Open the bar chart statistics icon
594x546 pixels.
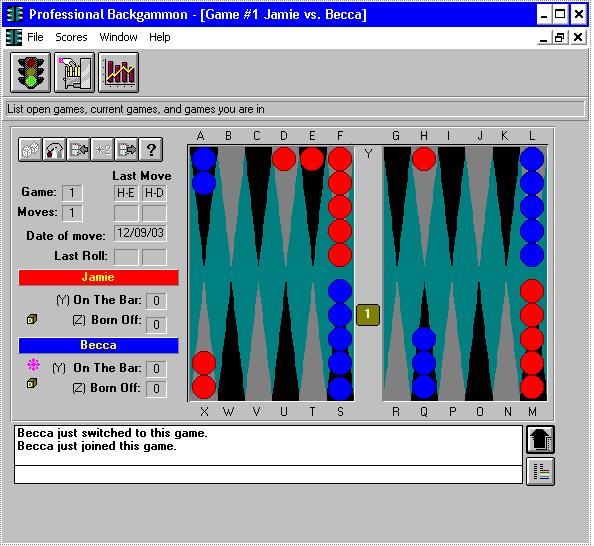tap(119, 72)
